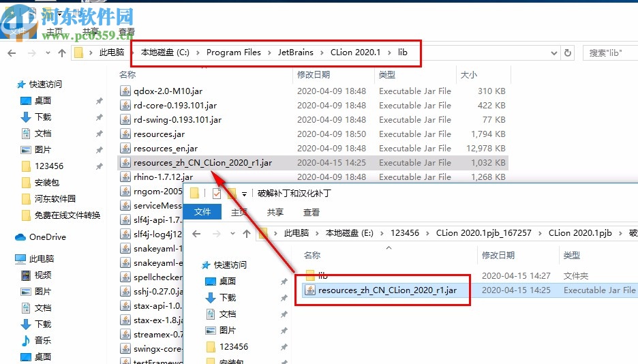Go back in the front window

point(196,233)
